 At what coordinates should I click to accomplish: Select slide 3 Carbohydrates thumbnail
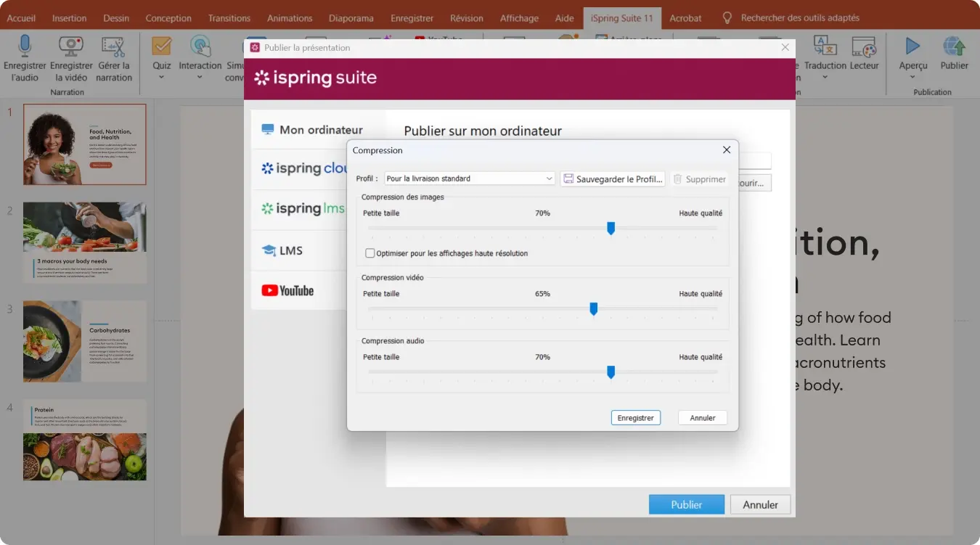click(85, 341)
